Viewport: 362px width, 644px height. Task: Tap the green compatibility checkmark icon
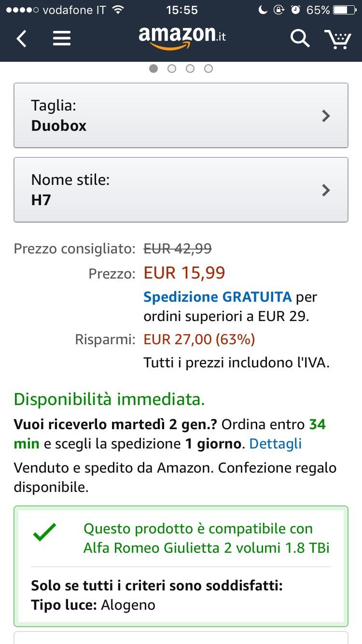(x=44, y=532)
